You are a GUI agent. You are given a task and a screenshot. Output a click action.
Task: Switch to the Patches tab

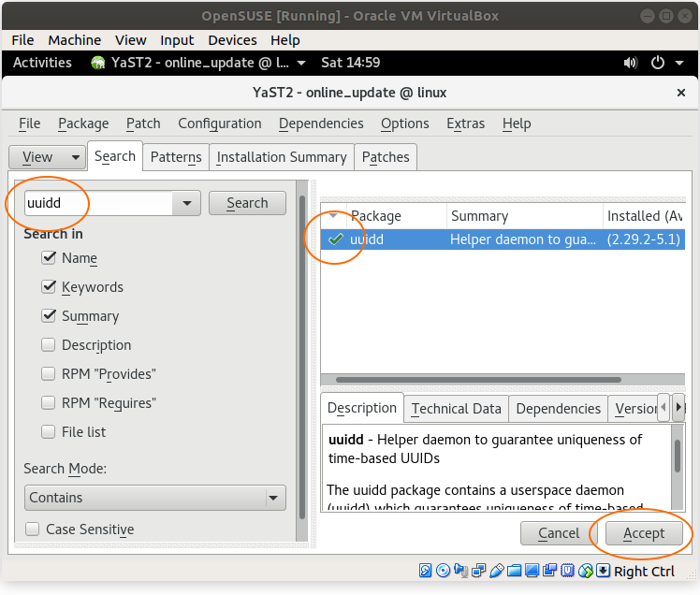coord(386,157)
